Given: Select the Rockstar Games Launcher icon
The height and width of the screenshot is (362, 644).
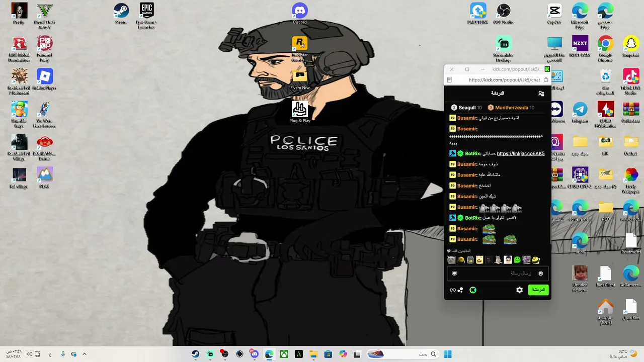Looking at the screenshot, I should click(300, 48).
